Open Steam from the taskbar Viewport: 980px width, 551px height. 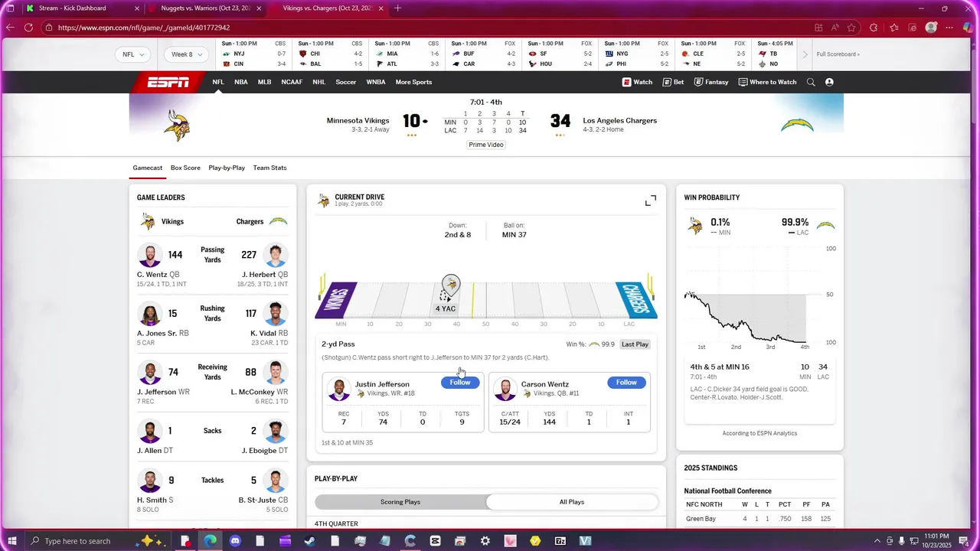(x=309, y=541)
